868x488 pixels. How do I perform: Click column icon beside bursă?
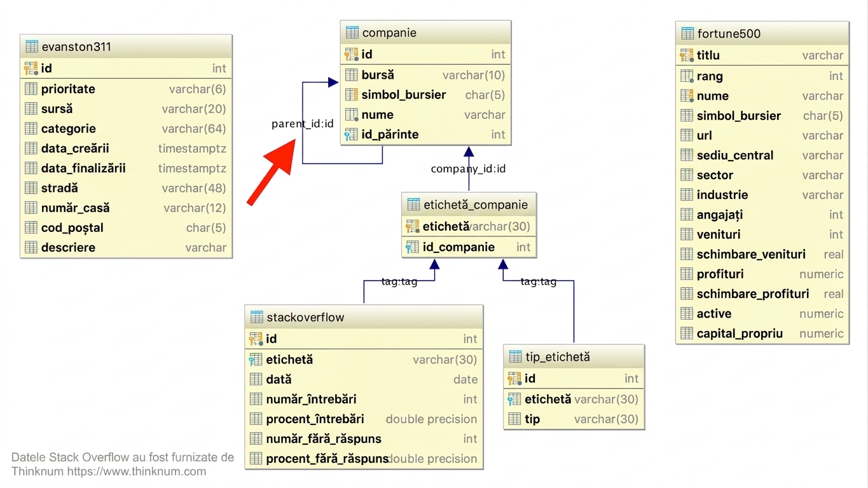coord(352,75)
